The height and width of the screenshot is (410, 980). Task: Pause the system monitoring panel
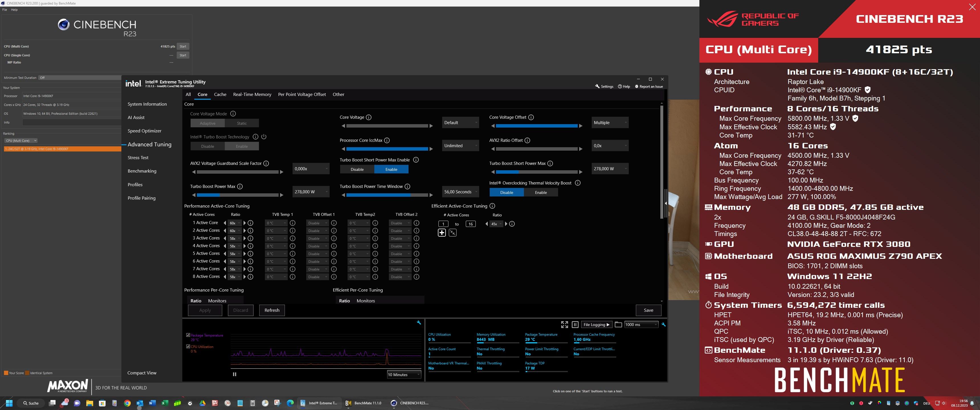(x=575, y=324)
